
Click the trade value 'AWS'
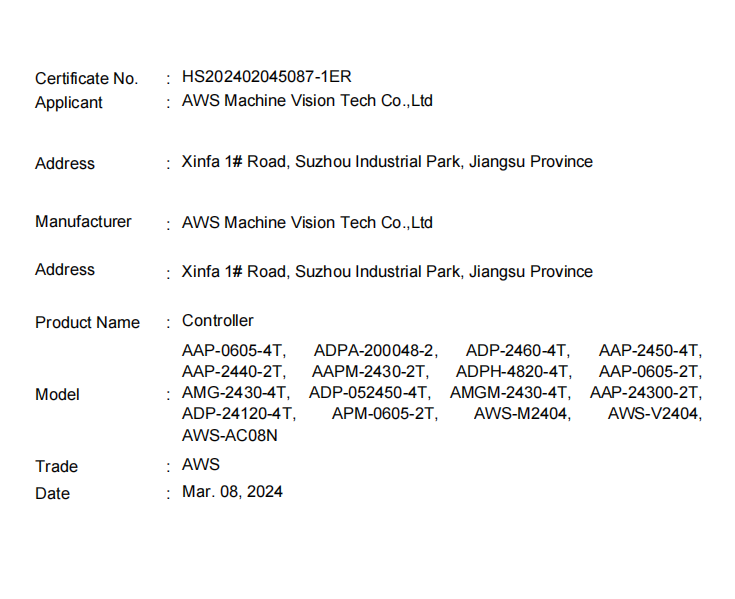201,464
